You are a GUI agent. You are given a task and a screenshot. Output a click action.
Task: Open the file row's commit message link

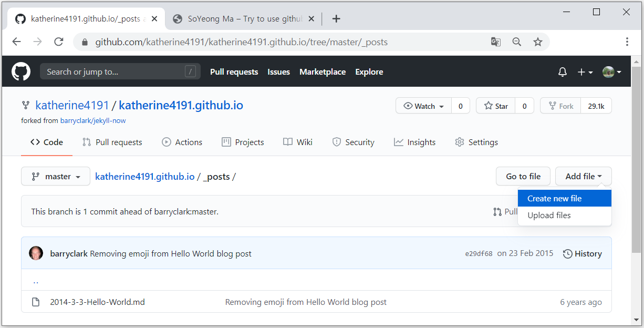306,302
